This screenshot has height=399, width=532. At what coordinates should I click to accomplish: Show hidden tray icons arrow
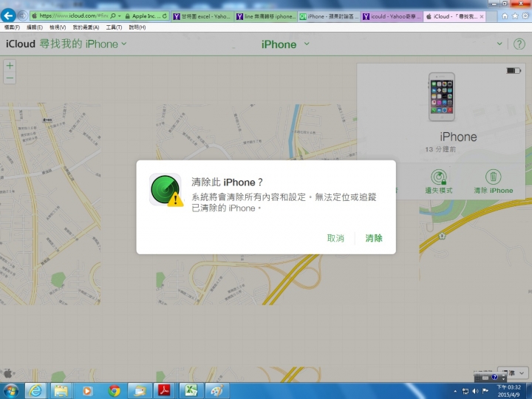(x=455, y=391)
